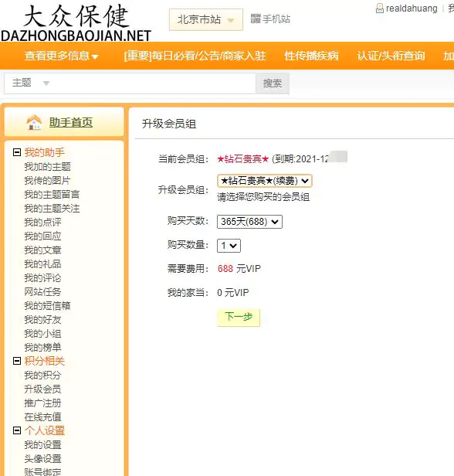Image resolution: width=454 pixels, height=476 pixels.
Task: Open the 升级会员组 select box
Action: pyautogui.click(x=265, y=181)
